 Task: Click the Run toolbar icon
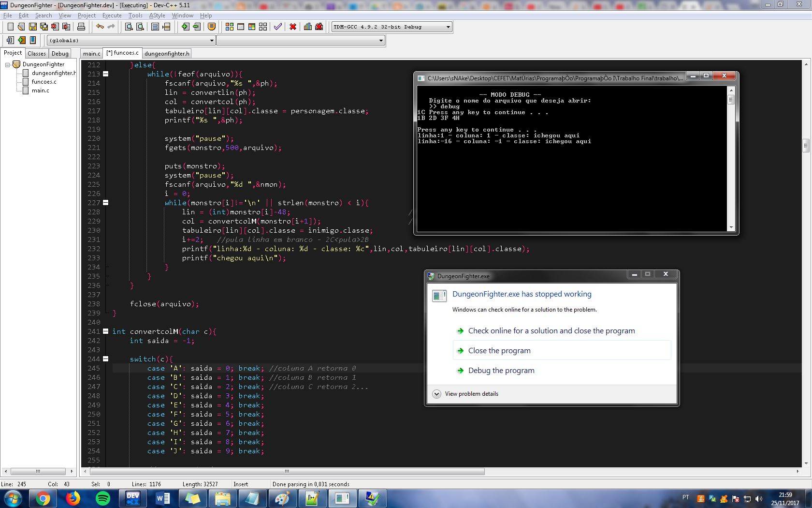(241, 27)
